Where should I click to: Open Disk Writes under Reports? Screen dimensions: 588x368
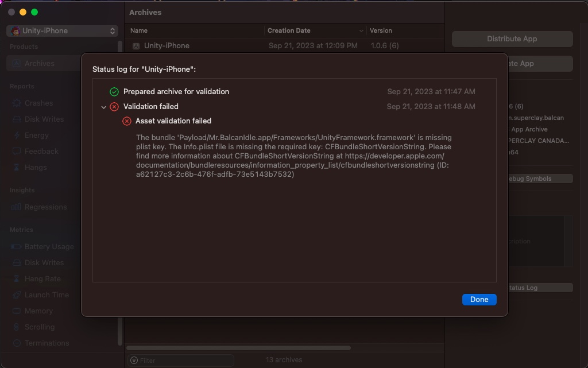[44, 119]
